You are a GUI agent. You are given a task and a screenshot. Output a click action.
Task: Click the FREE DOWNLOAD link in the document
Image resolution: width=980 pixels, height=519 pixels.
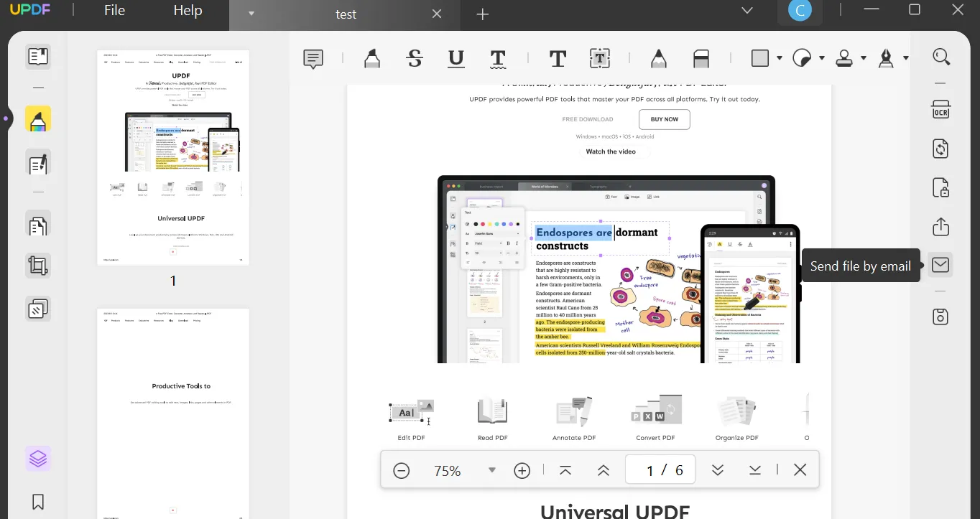[588, 119]
